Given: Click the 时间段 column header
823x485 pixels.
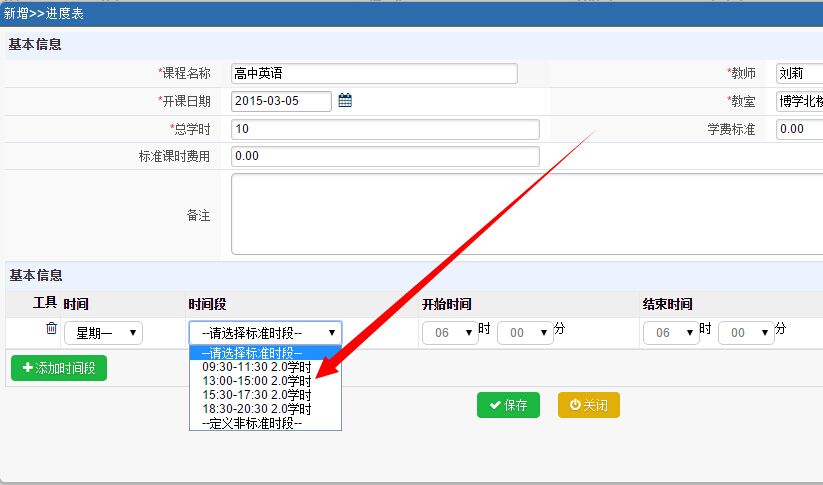Looking at the screenshot, I should click(207, 304).
